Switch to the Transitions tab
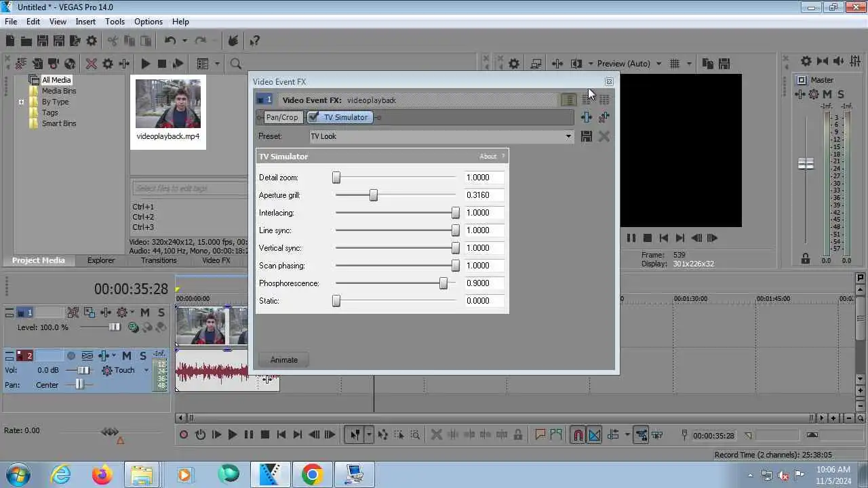The height and width of the screenshot is (488, 868). (x=159, y=260)
